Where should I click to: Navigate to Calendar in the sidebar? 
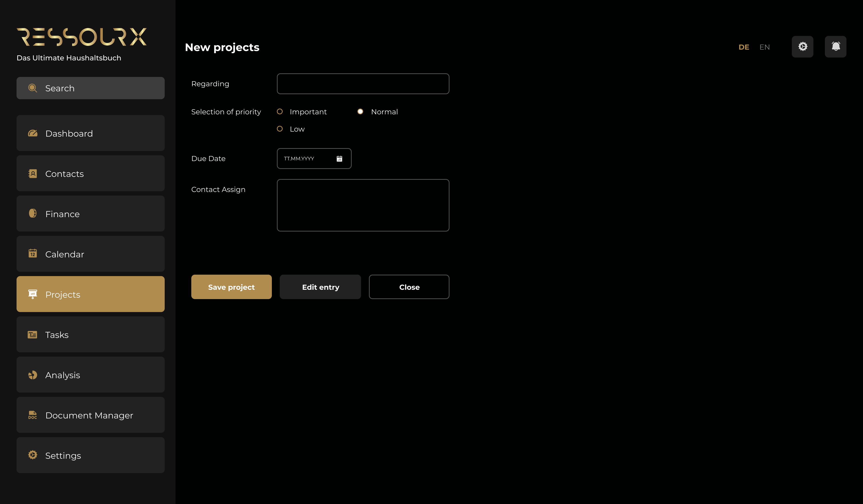point(90,254)
